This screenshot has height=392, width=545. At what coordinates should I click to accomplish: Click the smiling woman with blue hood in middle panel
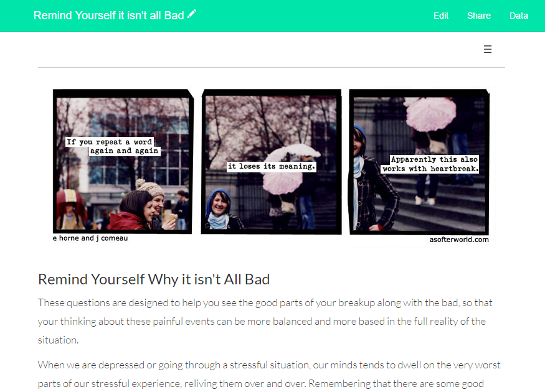[x=222, y=209]
